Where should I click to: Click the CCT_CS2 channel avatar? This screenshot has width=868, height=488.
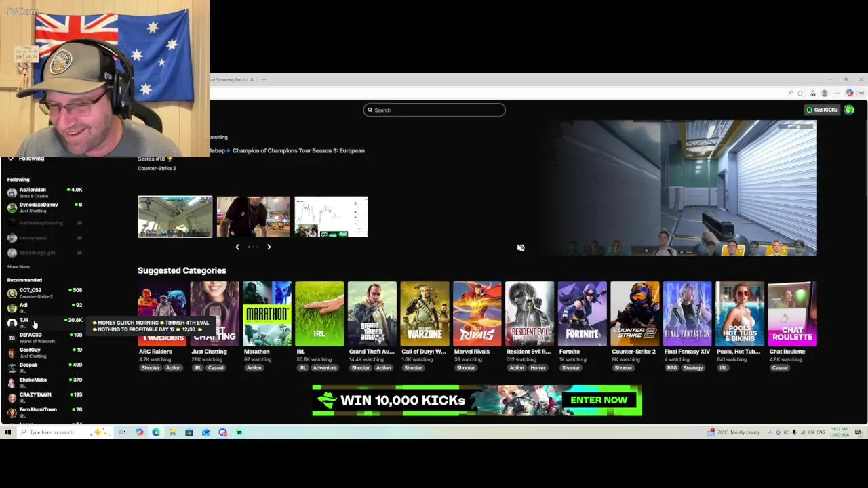click(x=12, y=293)
